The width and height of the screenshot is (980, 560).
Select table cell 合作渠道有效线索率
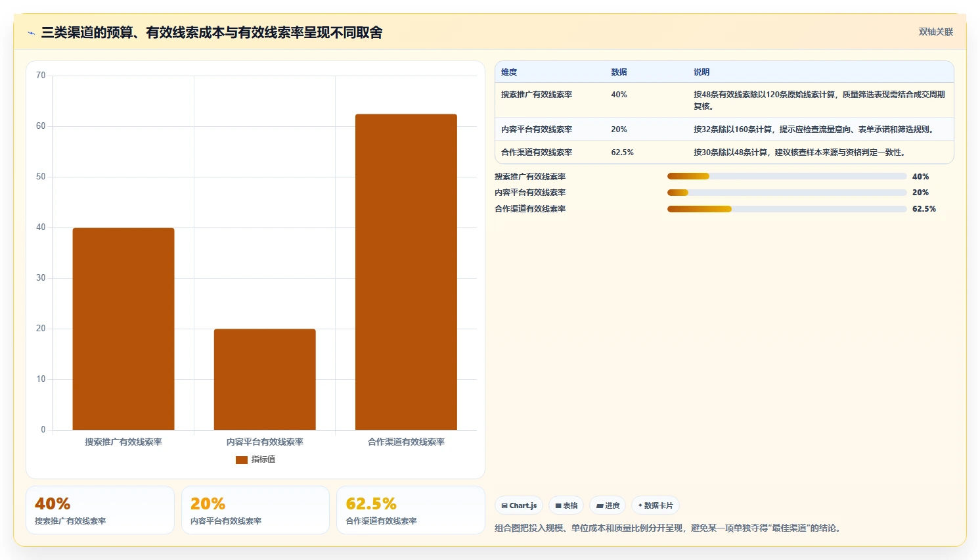tap(537, 152)
